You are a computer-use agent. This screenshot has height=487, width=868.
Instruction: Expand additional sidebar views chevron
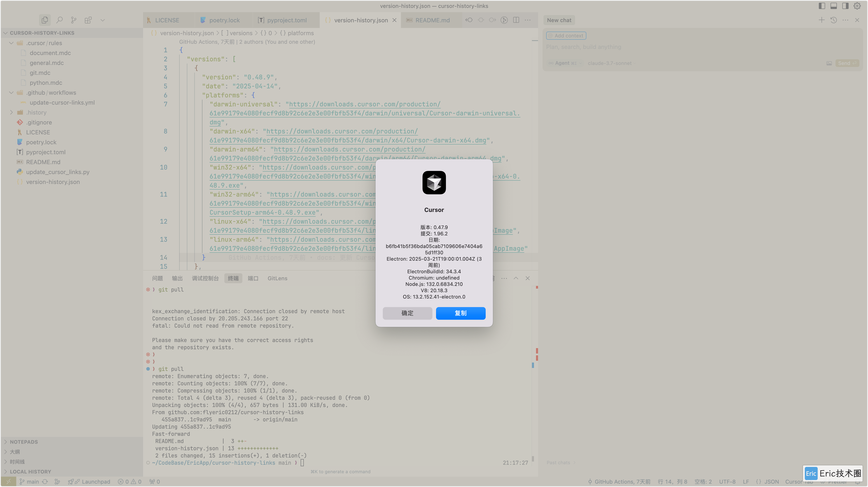tap(103, 20)
